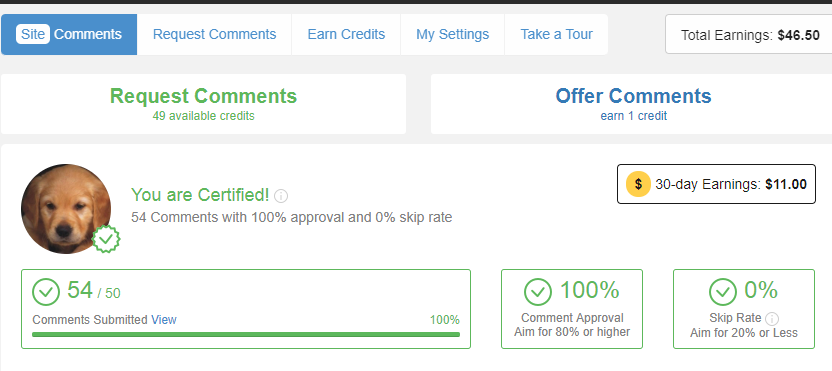Click the large Request Comments card
The height and width of the screenshot is (371, 832).
pos(203,104)
